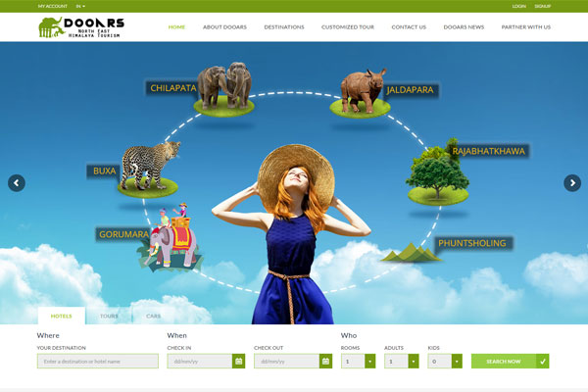Focus the Check Out date field
588x392 pixels.
click(286, 362)
